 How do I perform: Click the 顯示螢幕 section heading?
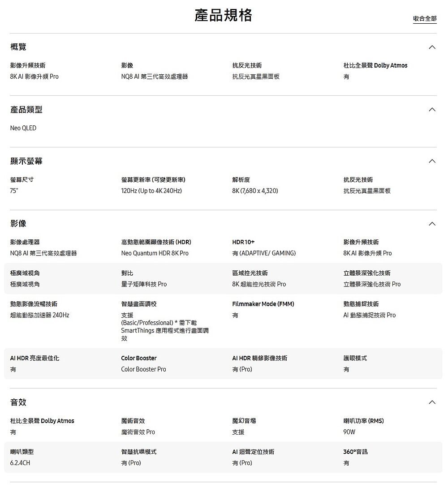coord(26,161)
